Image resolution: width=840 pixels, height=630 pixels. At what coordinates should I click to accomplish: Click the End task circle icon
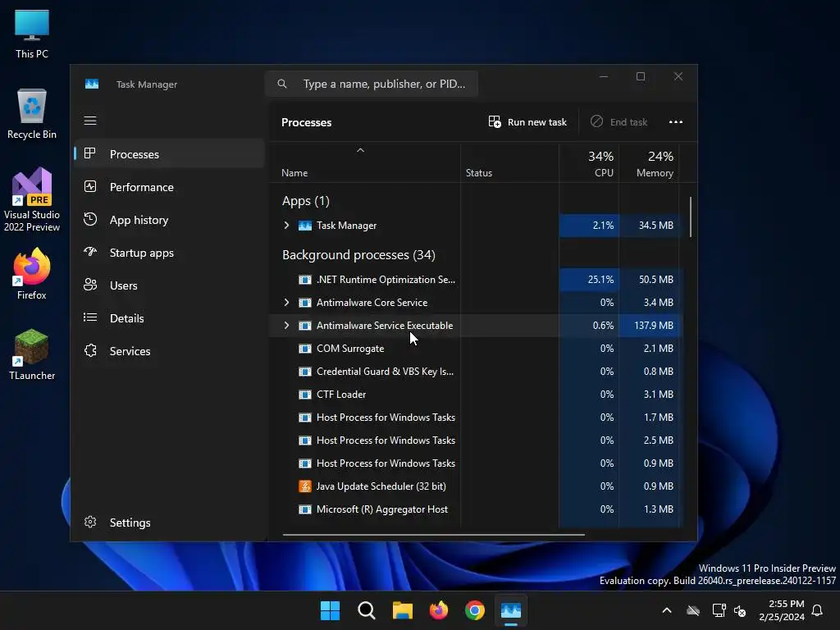[596, 121]
